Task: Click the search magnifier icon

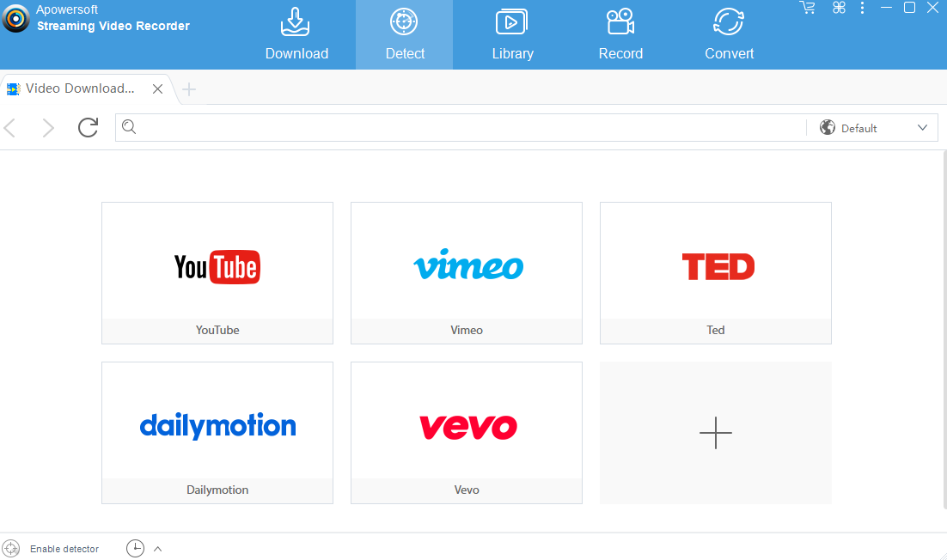Action: click(129, 127)
